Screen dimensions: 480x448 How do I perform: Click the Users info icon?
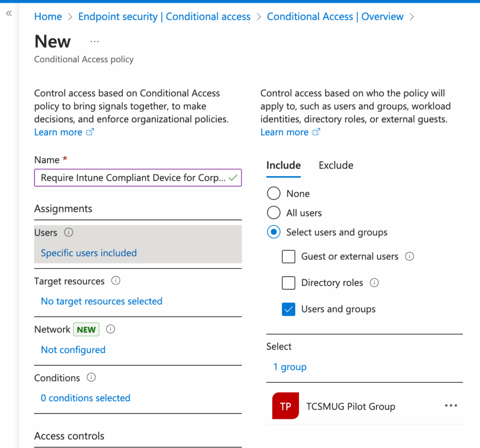[68, 232]
